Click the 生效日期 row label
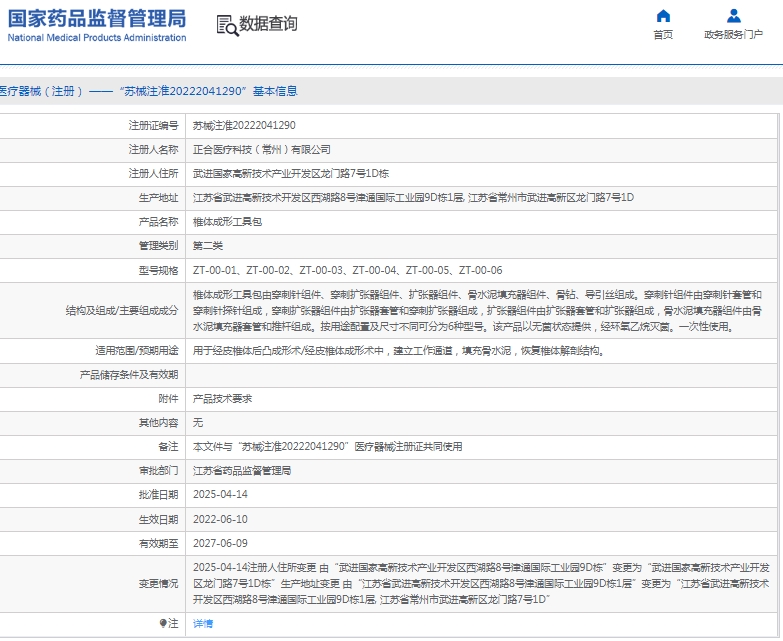The width and height of the screenshot is (783, 641). (x=158, y=519)
